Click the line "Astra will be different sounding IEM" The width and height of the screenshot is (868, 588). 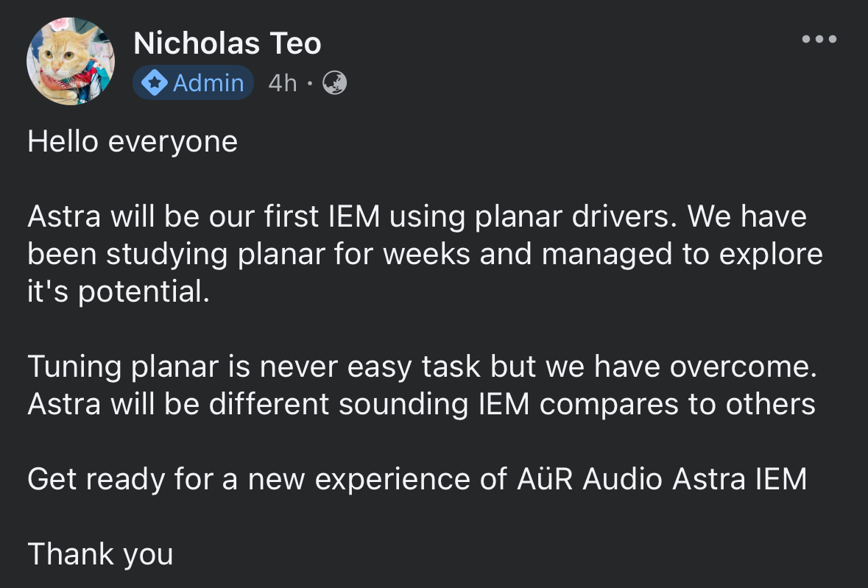pyautogui.click(x=421, y=404)
